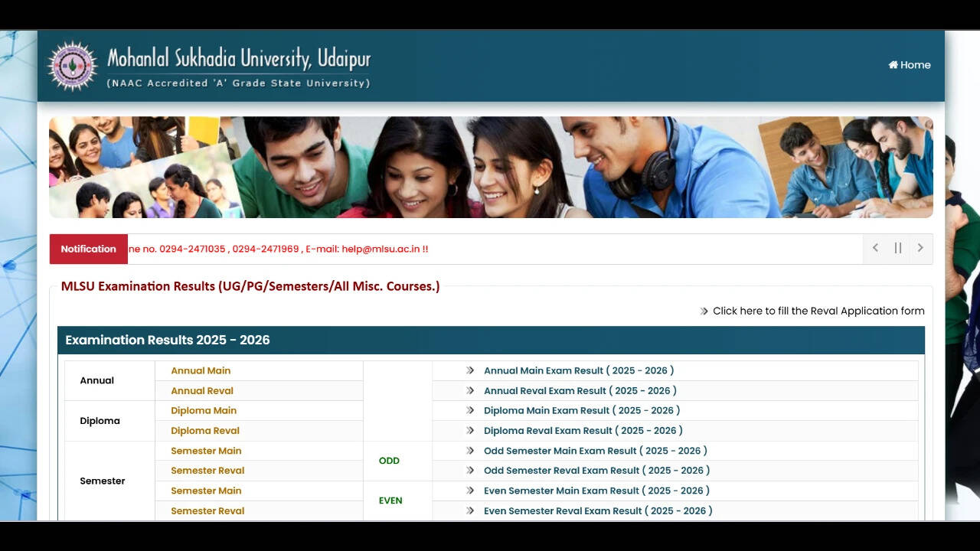
Task: Show next notification with right arrow
Action: tap(920, 248)
